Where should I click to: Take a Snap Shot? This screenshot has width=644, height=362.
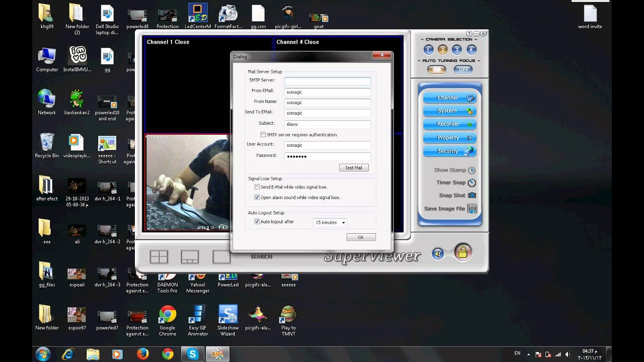pyautogui.click(x=457, y=195)
